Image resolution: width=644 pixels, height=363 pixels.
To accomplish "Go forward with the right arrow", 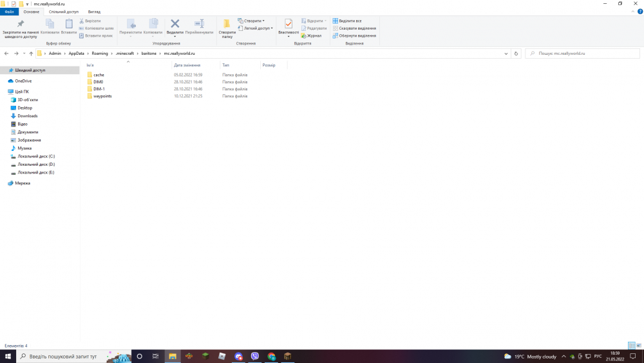I will point(16,54).
